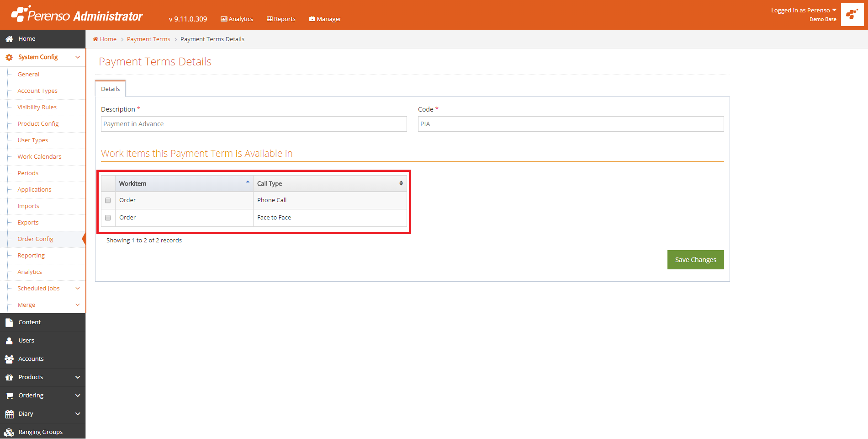Click the System Config gear icon

point(9,57)
